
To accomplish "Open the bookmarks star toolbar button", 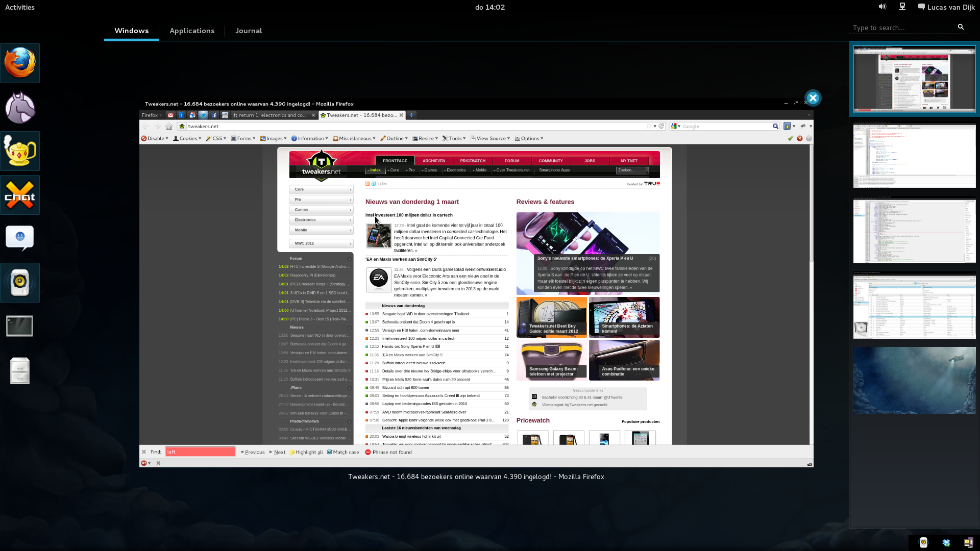I will (x=787, y=126).
